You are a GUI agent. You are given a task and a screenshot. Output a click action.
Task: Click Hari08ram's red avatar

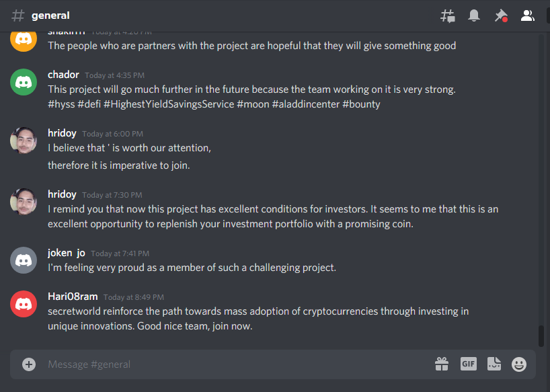(x=24, y=304)
